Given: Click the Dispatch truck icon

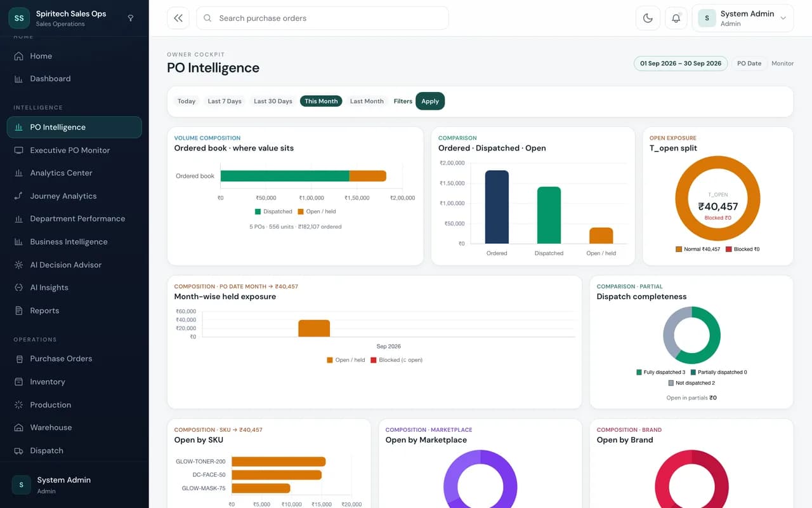Looking at the screenshot, I should (18, 451).
